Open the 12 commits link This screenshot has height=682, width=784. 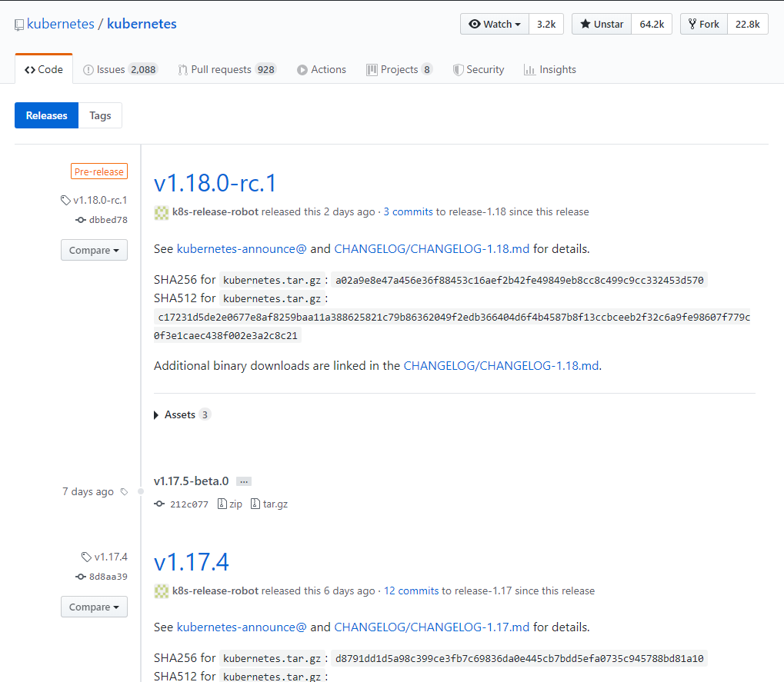411,591
